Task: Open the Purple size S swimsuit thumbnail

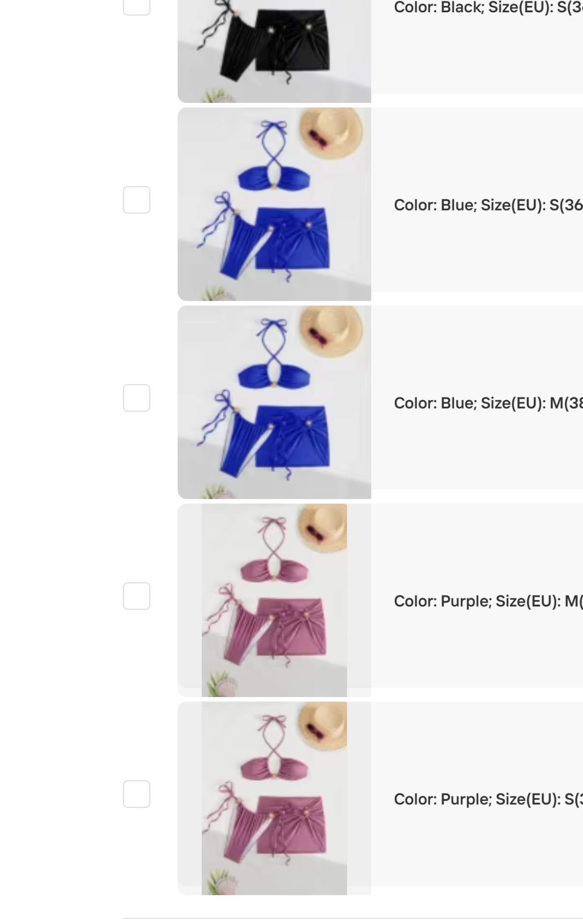Action: coord(274,798)
